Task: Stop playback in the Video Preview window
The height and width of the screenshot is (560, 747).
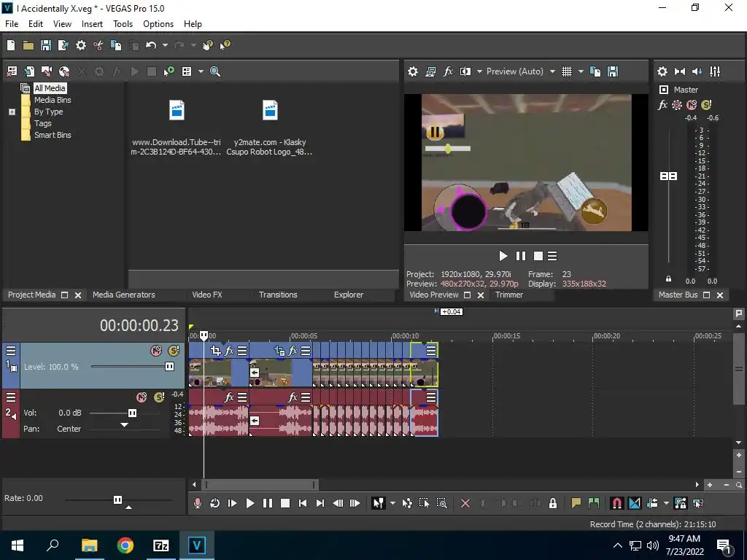Action: tap(538, 256)
